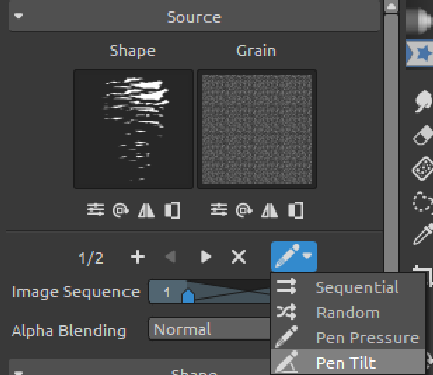Screen dimensions: 433x375
Task: Open Grain source settings sliders icon
Action: [x=219, y=210]
